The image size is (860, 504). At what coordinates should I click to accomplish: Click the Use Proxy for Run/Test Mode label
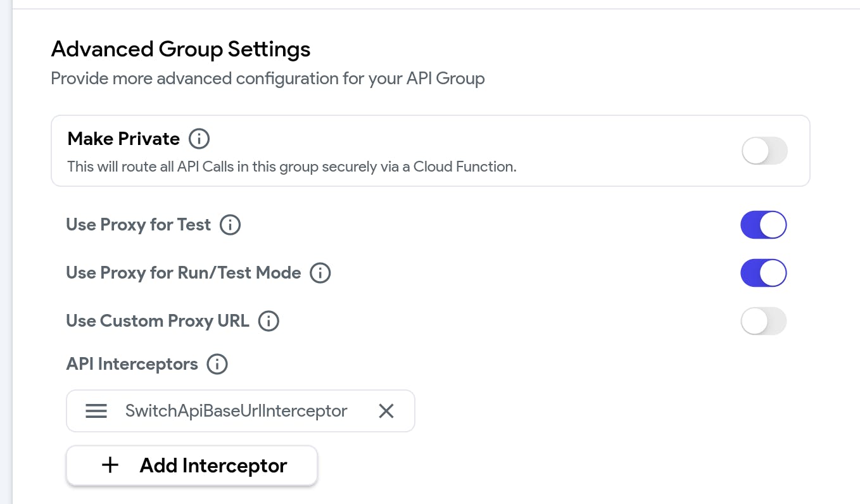(x=183, y=273)
